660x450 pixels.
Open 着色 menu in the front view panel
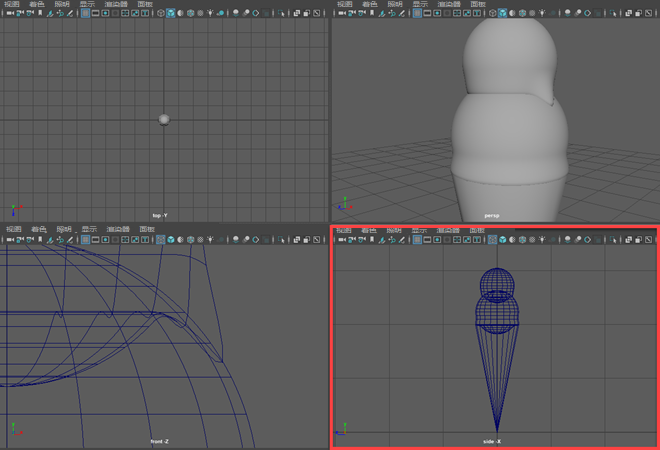39,229
